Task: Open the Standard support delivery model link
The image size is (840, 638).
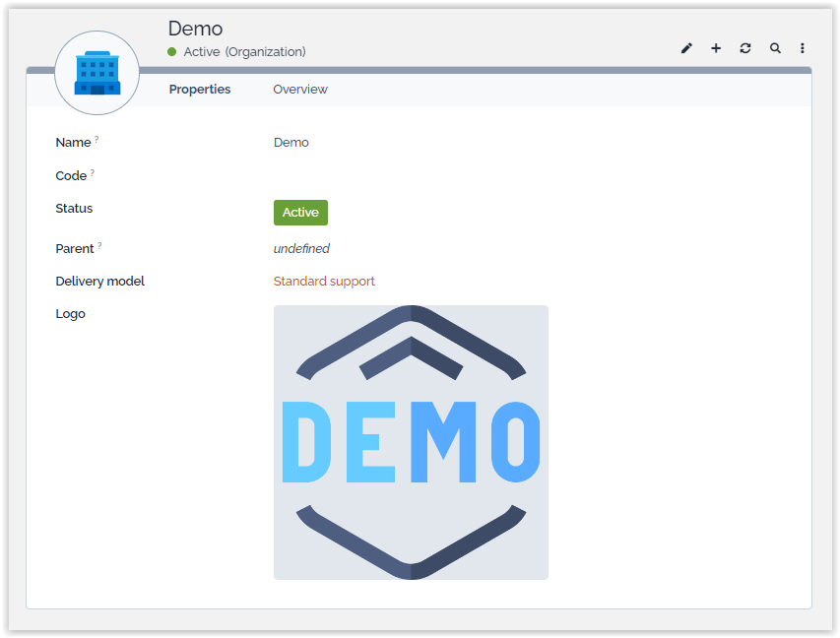Action: click(324, 282)
